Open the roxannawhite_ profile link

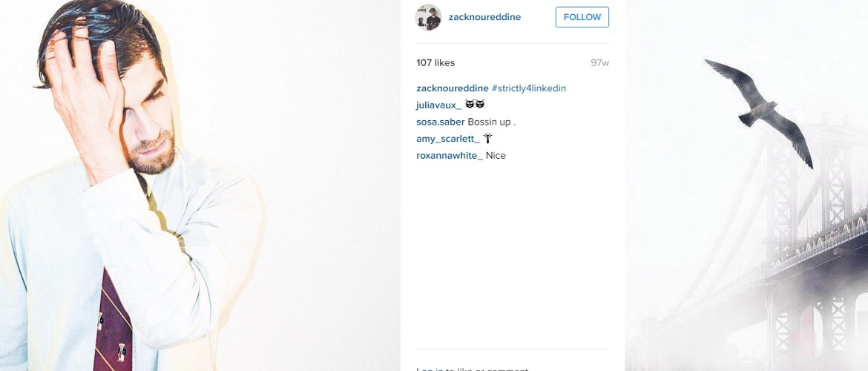click(x=450, y=156)
